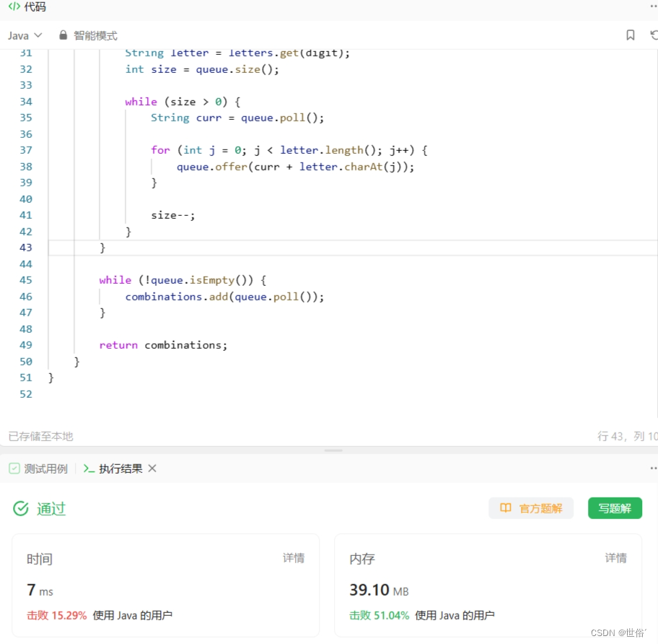Screen dimensions: 658x644
Task: Click line number 52 in gutter
Action: (25, 394)
